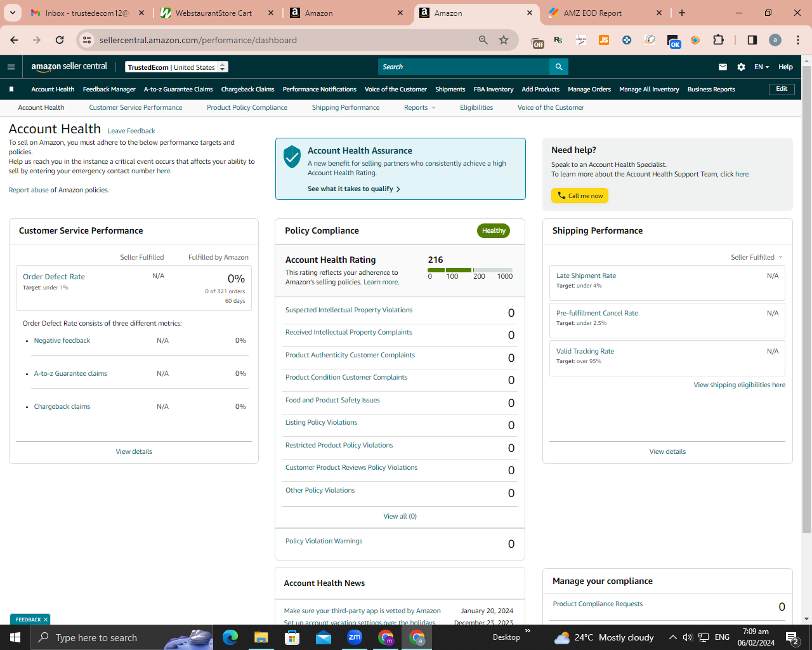812x650 pixels.
Task: Click the Amazon Seller Central logo
Action: [x=69, y=67]
